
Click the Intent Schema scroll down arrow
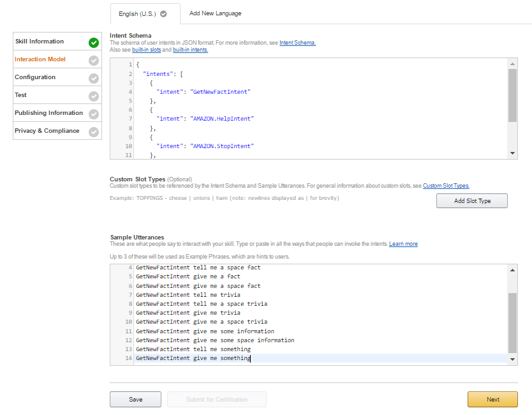coord(512,153)
